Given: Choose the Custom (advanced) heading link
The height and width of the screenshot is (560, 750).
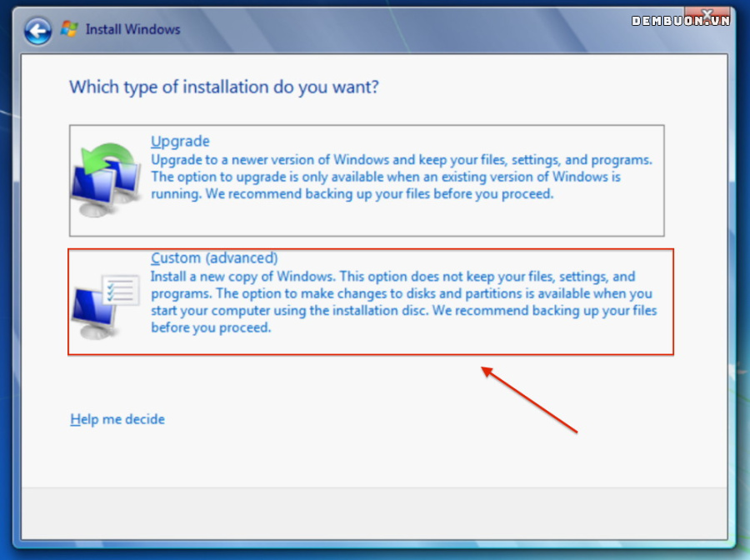Looking at the screenshot, I should [214, 257].
